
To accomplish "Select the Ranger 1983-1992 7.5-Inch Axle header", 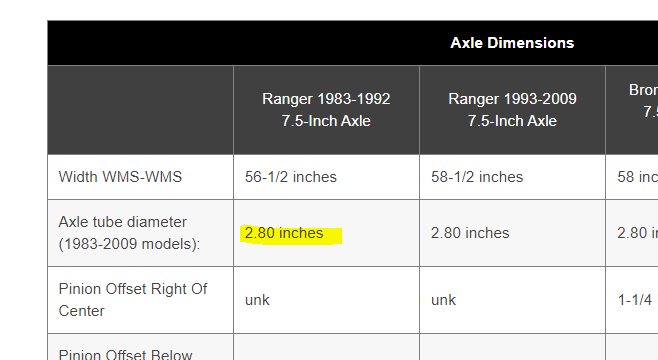I will pyautogui.click(x=326, y=110).
